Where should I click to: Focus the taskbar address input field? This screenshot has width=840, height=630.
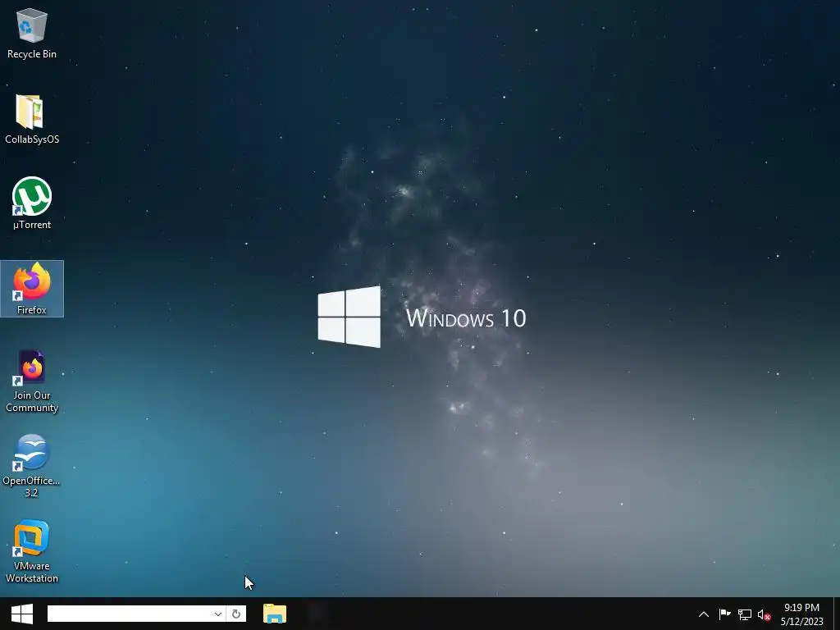[x=130, y=614]
